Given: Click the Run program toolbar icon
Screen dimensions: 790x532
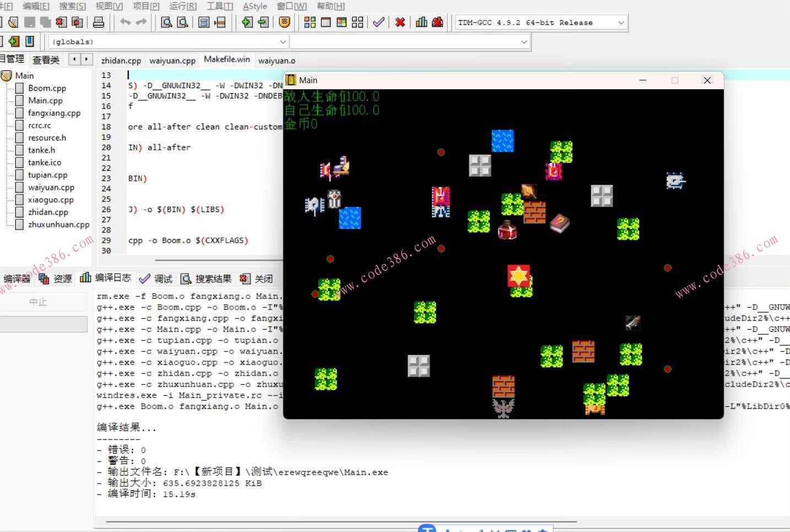Looking at the screenshot, I should pos(326,22).
